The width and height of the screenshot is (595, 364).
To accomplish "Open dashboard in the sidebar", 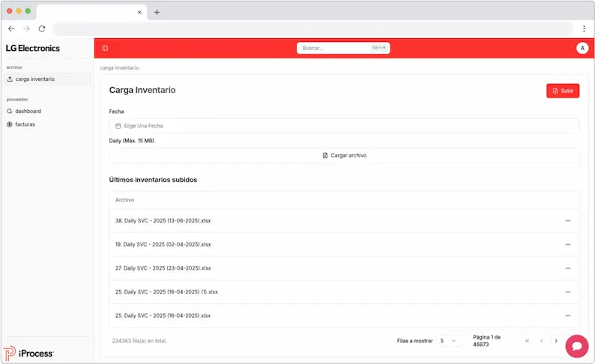I will click(x=28, y=111).
